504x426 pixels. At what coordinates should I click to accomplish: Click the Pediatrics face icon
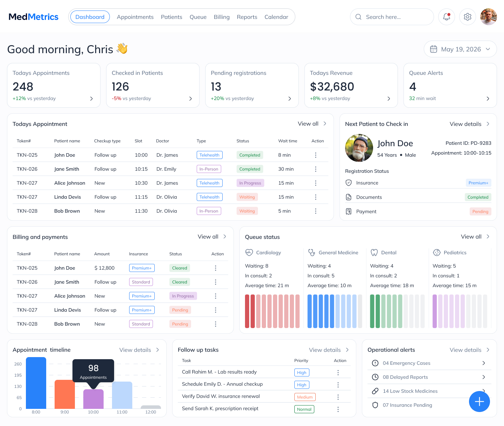[x=436, y=253]
